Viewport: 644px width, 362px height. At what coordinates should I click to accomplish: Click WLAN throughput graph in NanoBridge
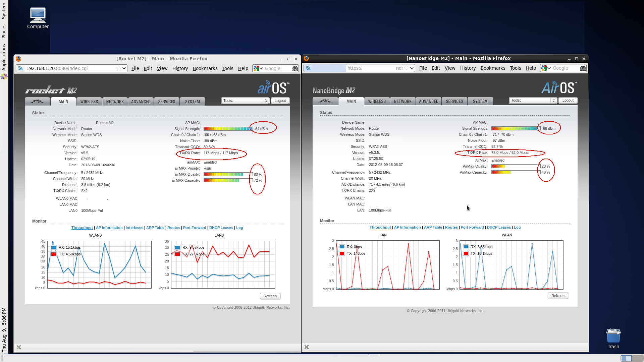tap(511, 264)
